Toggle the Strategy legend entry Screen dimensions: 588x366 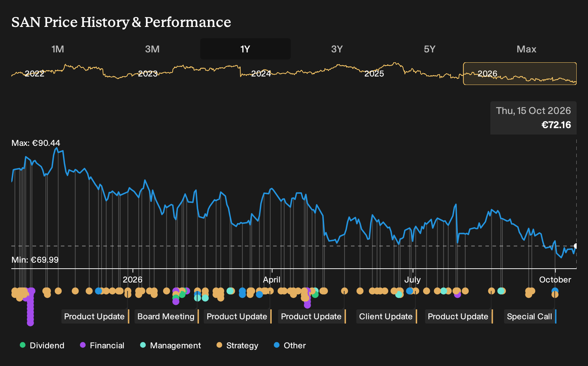point(237,345)
